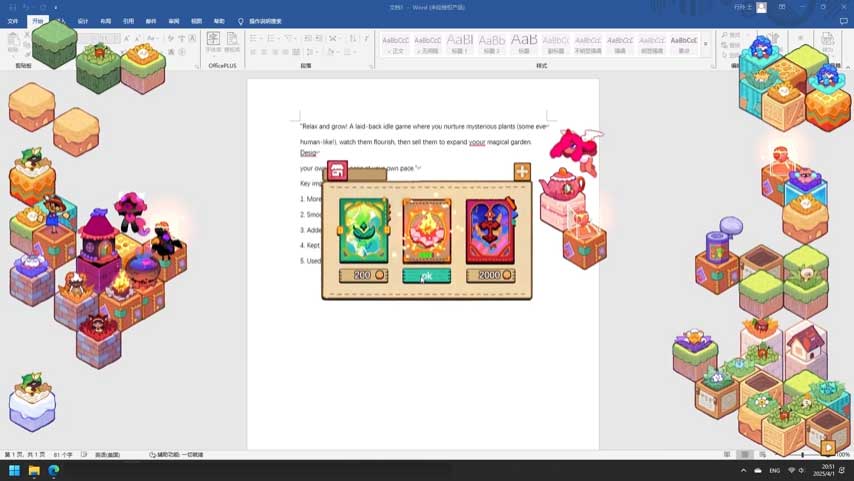Click the Find tool in Editing group

(x=731, y=35)
